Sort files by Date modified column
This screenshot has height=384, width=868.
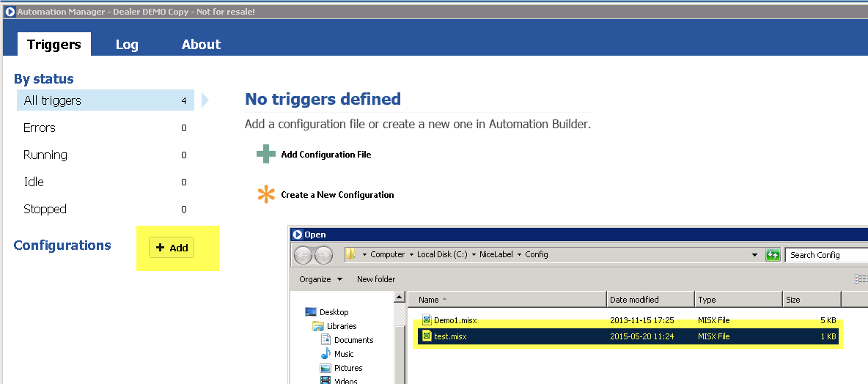point(634,300)
